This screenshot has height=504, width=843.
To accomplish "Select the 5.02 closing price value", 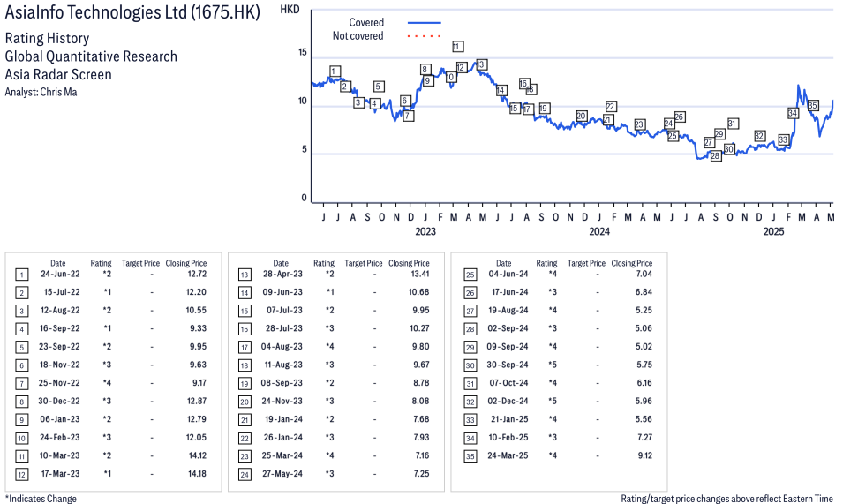I will [644, 347].
